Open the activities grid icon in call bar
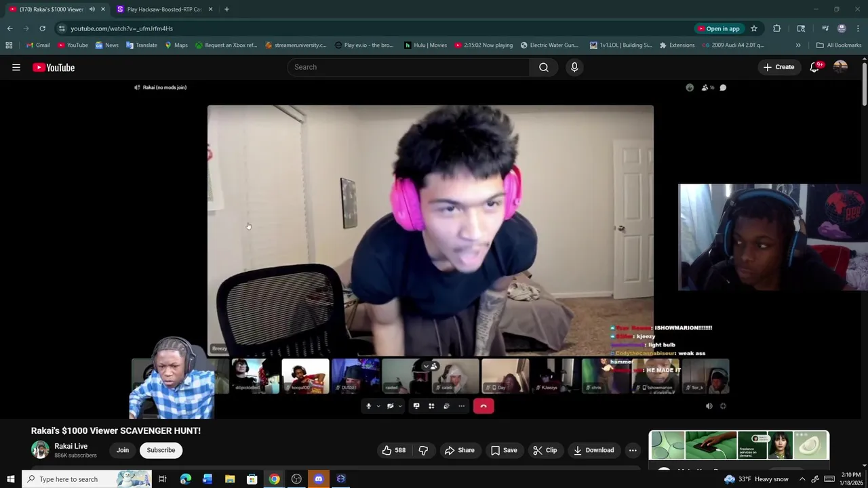This screenshot has height=488, width=868. [x=431, y=406]
